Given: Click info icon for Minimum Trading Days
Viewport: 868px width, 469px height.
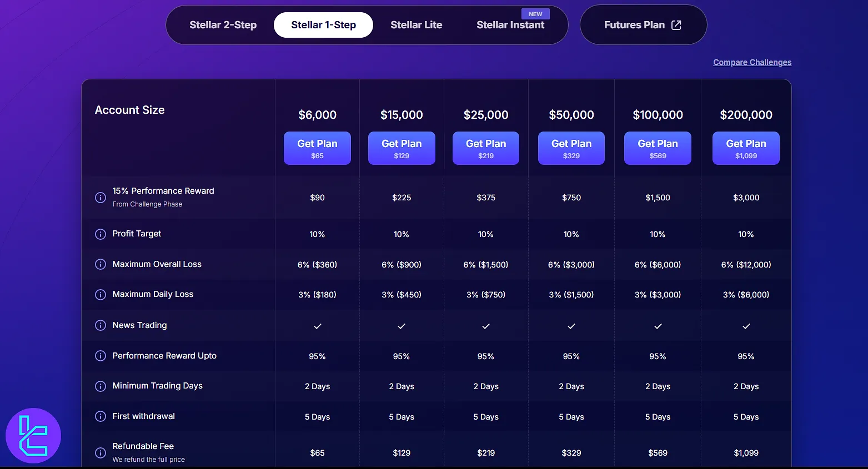Looking at the screenshot, I should point(101,386).
